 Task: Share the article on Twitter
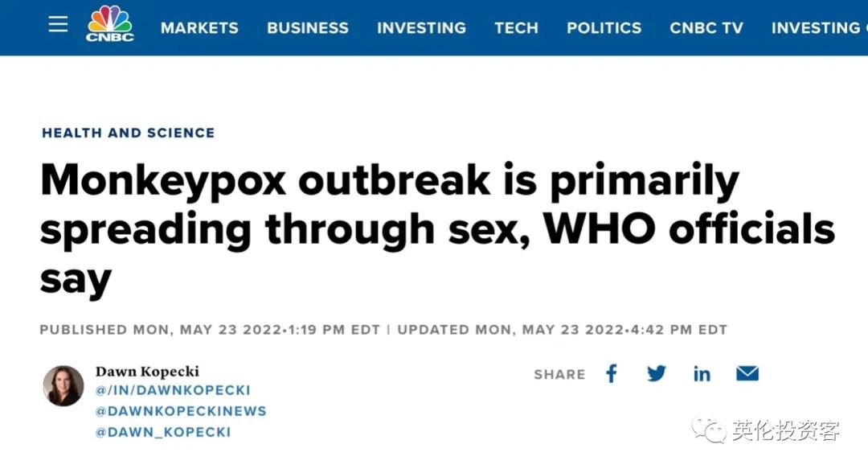click(x=657, y=373)
